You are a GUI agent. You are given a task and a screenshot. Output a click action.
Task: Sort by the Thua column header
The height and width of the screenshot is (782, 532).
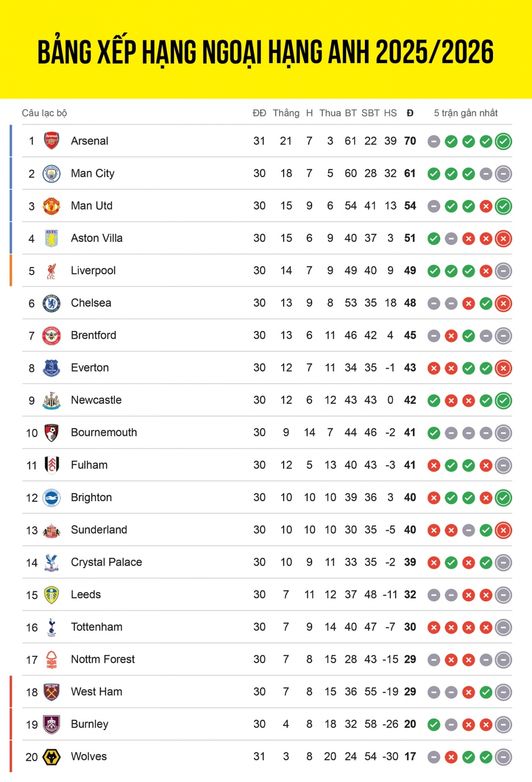[330, 113]
